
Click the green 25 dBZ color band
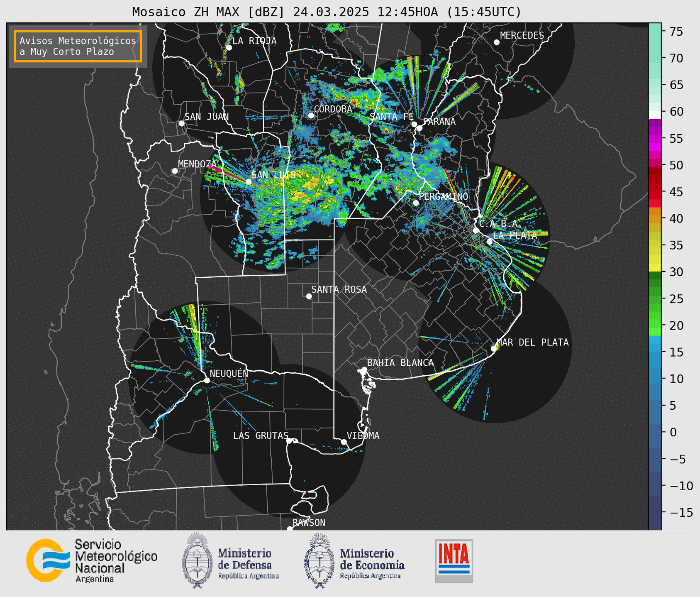(x=655, y=299)
